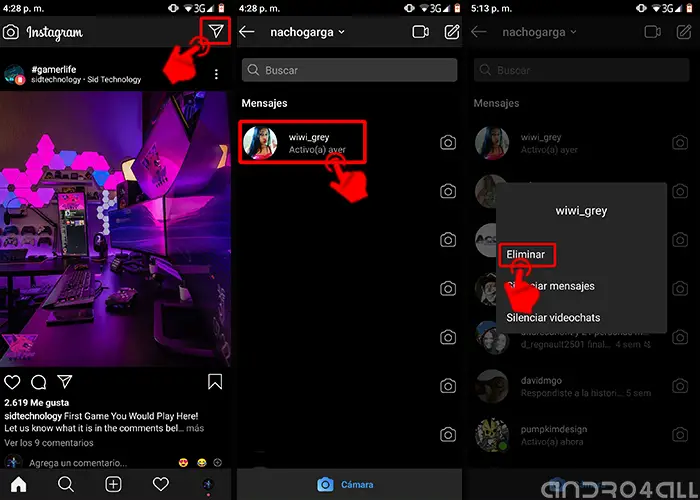Open pumpkimdesign profile avatar

[x=492, y=435]
